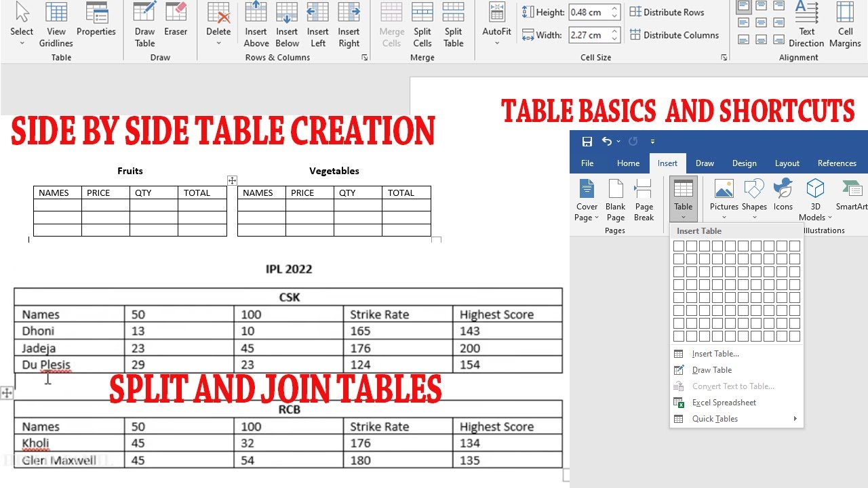Click the Icons button in Illustrations

coord(783,195)
